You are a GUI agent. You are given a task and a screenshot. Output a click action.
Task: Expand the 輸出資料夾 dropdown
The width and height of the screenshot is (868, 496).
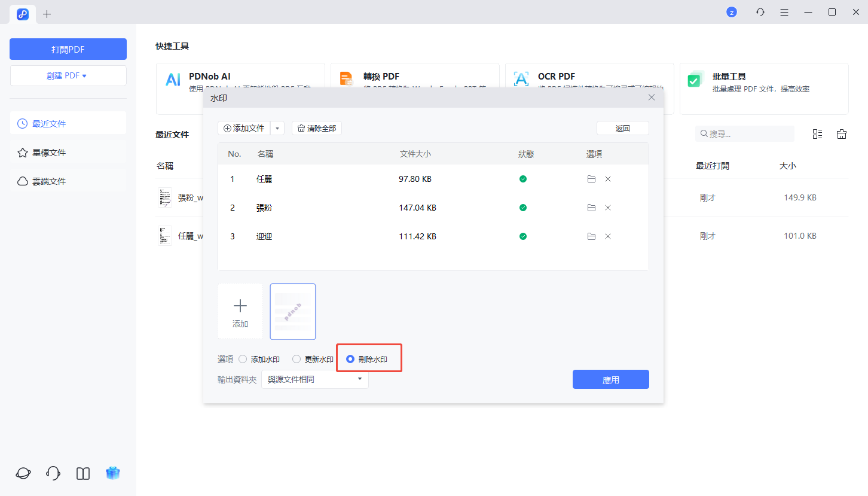[x=315, y=379]
